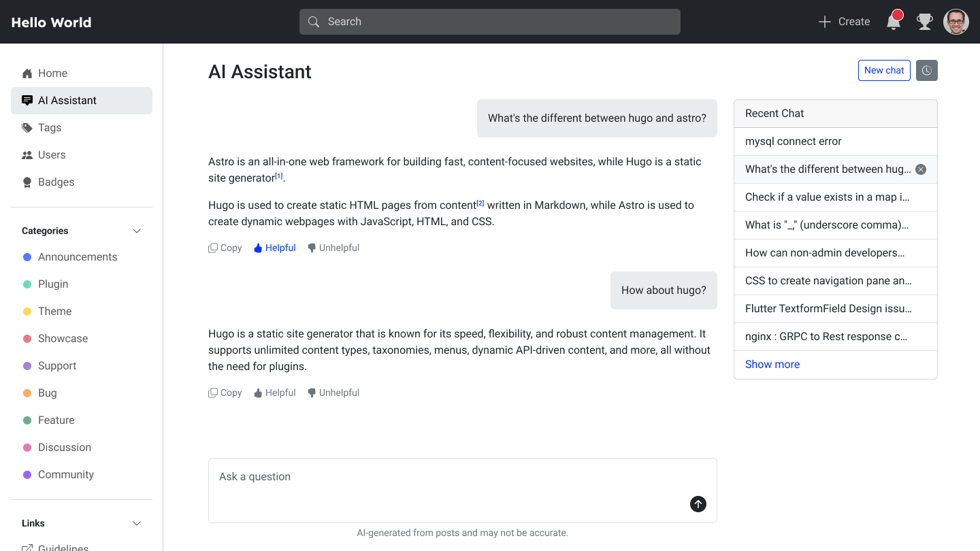980x551 pixels.
Task: Click the Badges icon in the sidebar
Action: tap(27, 182)
